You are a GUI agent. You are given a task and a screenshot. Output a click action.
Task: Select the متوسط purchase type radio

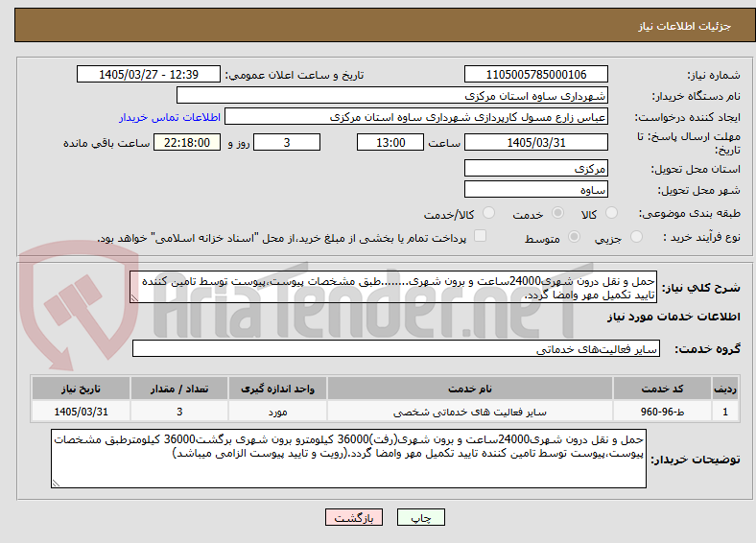(x=575, y=236)
